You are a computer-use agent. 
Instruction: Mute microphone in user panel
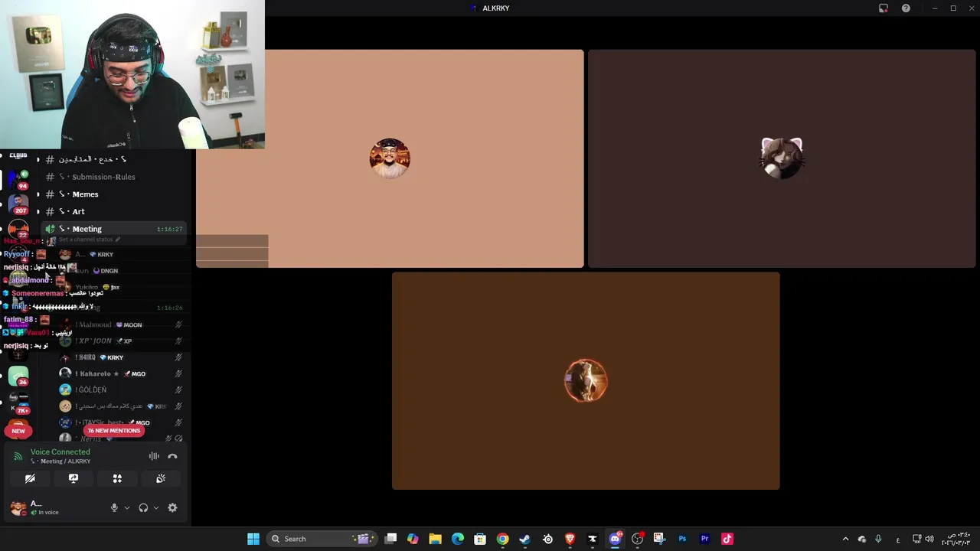point(114,507)
